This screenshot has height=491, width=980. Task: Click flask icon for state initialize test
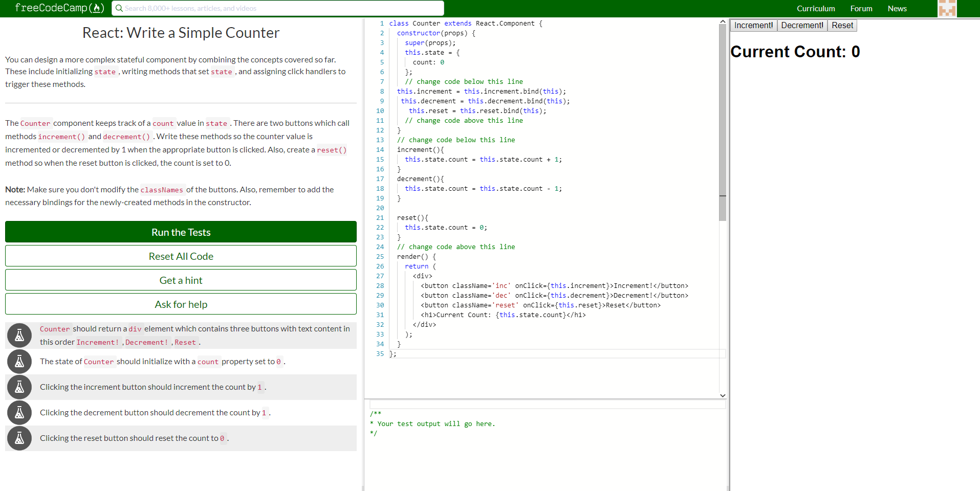click(x=19, y=362)
